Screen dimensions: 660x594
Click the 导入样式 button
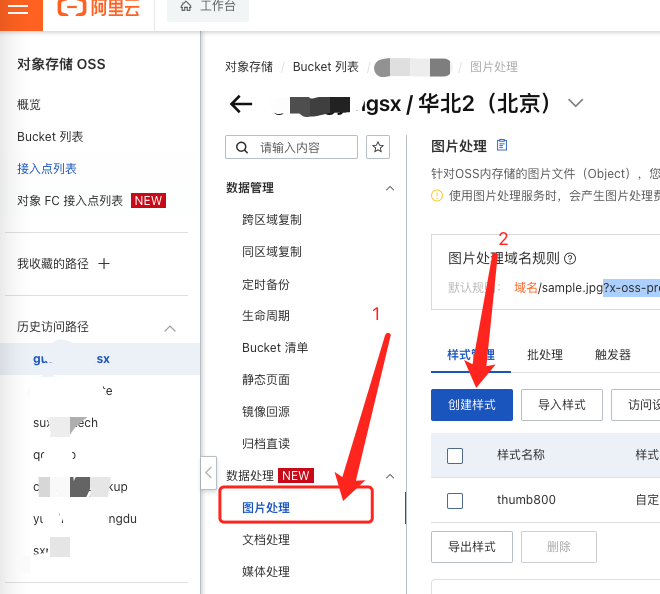(x=561, y=405)
